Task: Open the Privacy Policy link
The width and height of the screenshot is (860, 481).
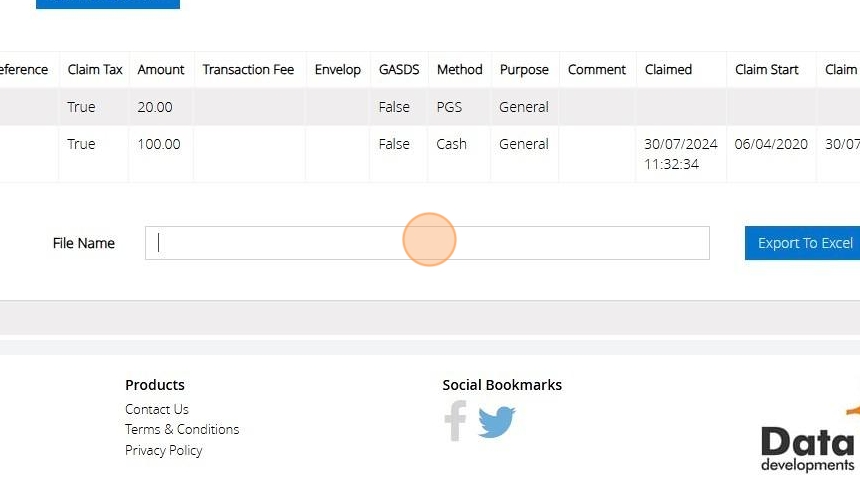Action: pos(163,450)
